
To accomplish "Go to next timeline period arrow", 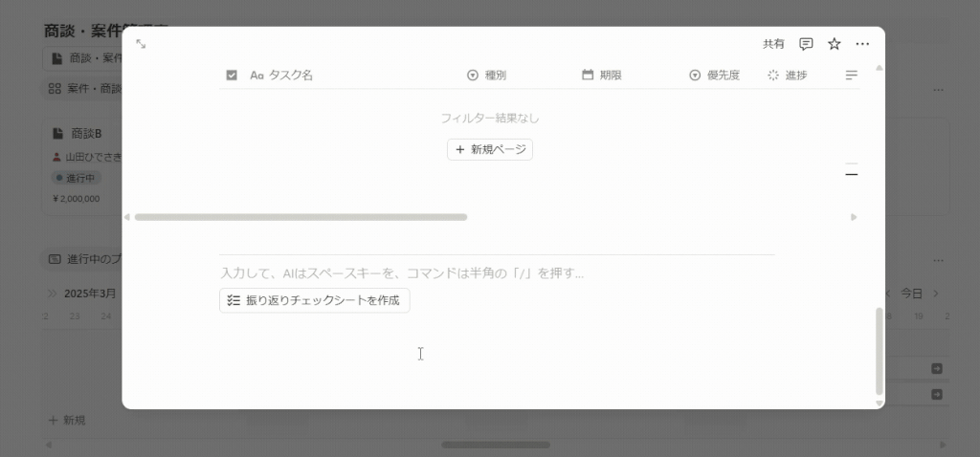I will click(936, 294).
